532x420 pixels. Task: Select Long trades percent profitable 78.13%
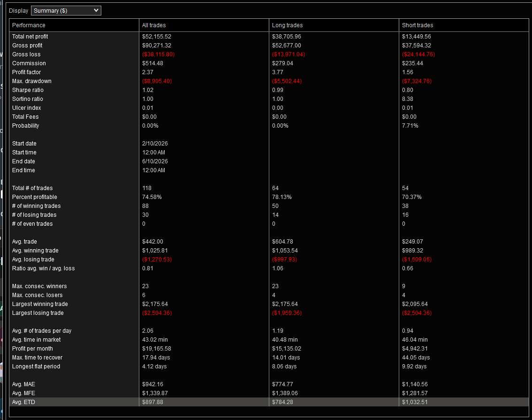click(281, 197)
